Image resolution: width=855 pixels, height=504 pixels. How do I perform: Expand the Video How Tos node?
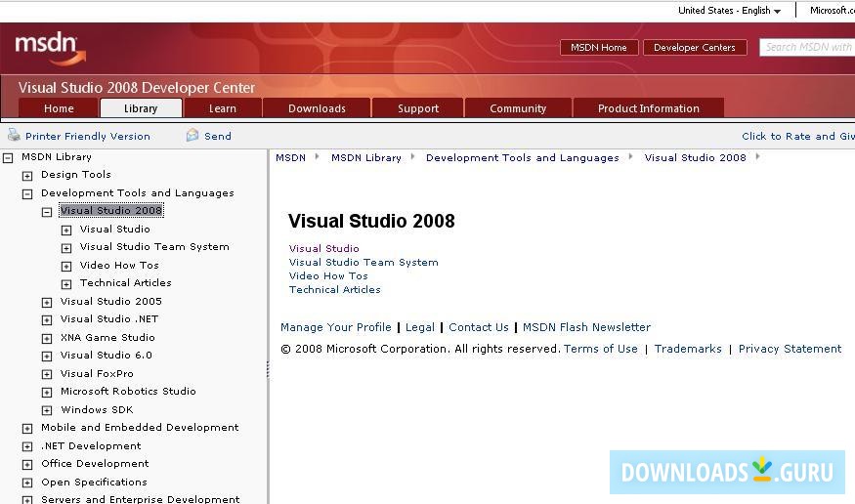(x=66, y=267)
